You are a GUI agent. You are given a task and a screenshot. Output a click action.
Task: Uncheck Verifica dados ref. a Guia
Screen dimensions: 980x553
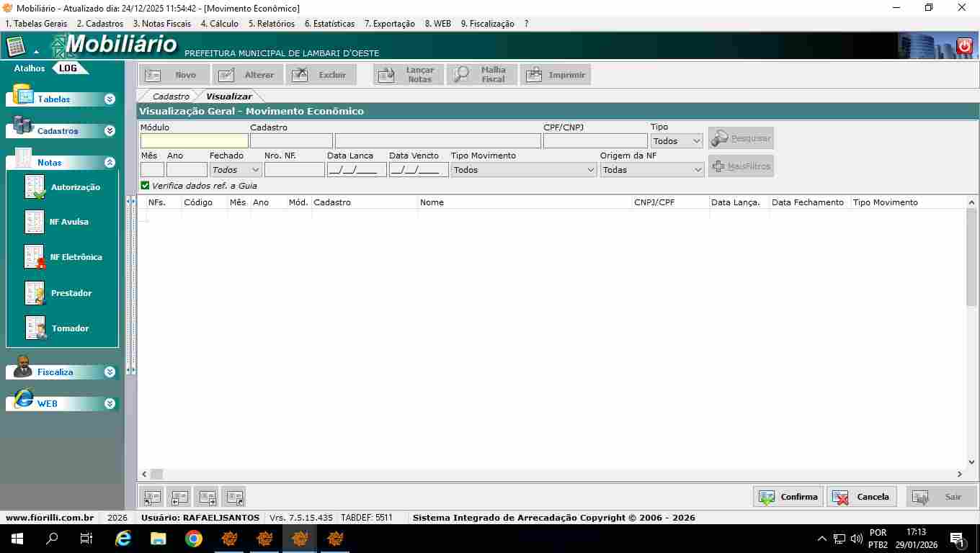(146, 186)
